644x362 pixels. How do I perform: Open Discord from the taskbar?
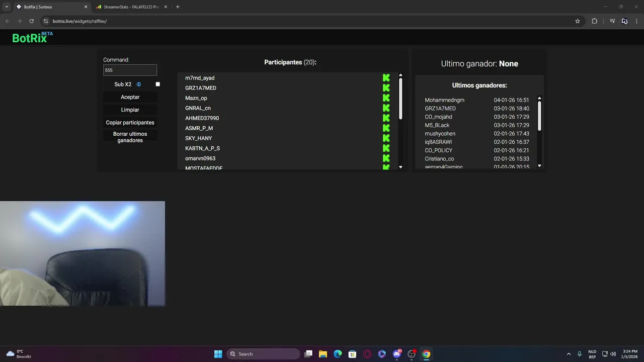397,354
